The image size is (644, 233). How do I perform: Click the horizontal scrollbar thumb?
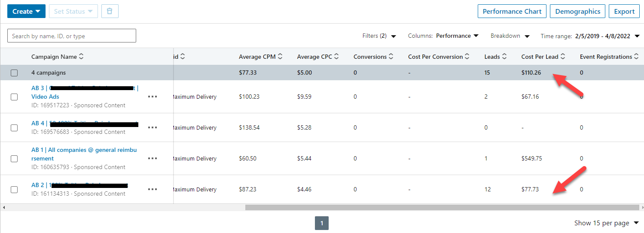(442, 207)
